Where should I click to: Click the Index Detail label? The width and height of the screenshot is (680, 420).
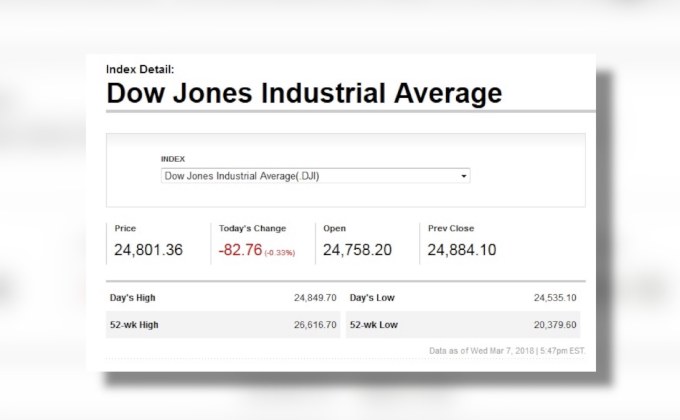click(x=140, y=69)
